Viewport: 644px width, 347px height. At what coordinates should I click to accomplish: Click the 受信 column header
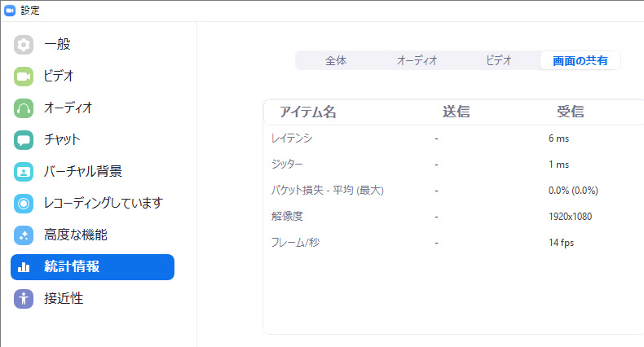(570, 112)
